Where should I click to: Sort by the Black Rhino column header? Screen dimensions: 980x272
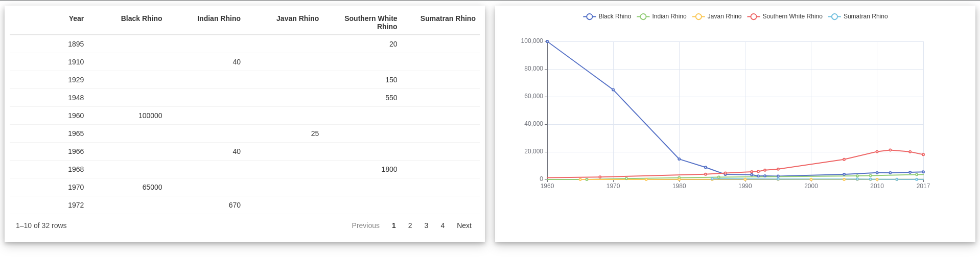coord(142,18)
